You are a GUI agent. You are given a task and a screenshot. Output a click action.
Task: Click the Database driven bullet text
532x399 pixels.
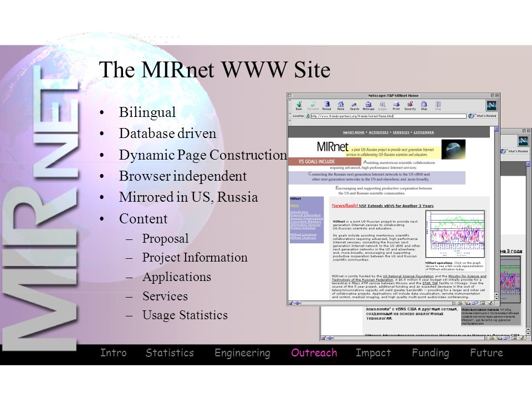(x=167, y=134)
